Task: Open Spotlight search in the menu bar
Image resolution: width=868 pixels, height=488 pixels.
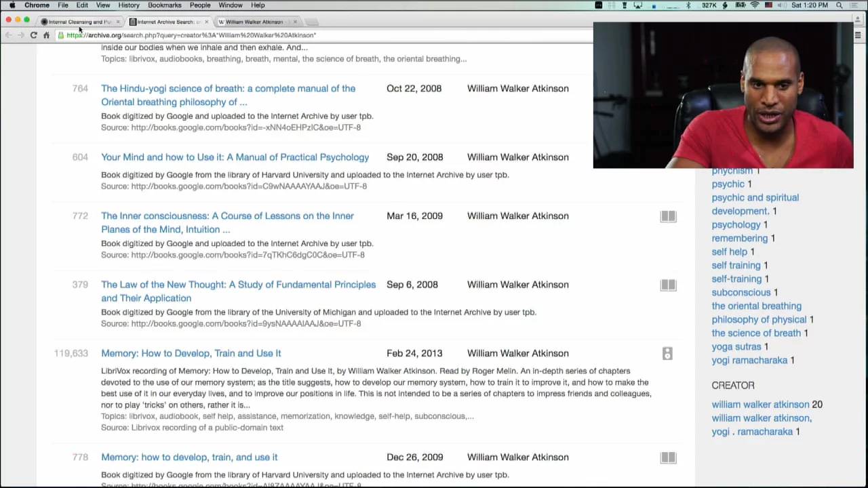Action: [839, 5]
